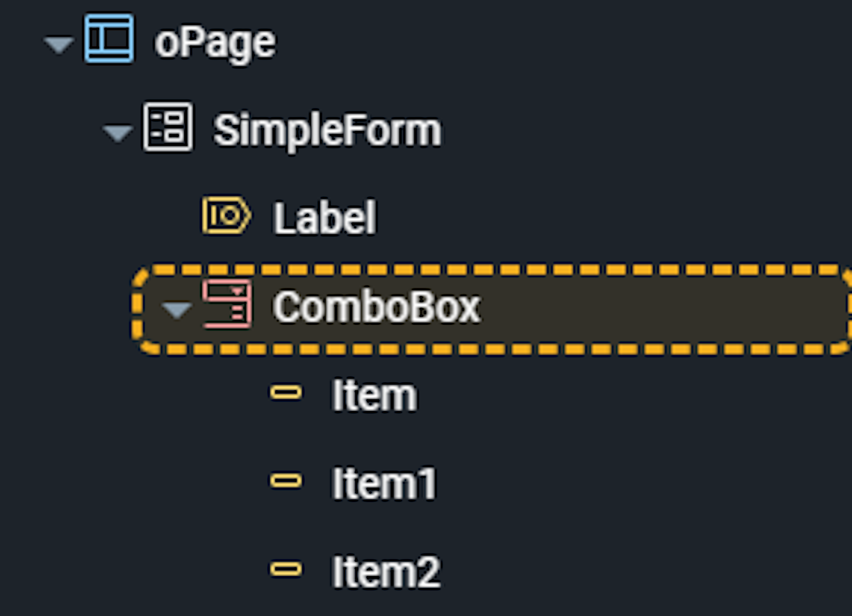
Task: Pick the Item2 text entry
Action: [x=386, y=572]
